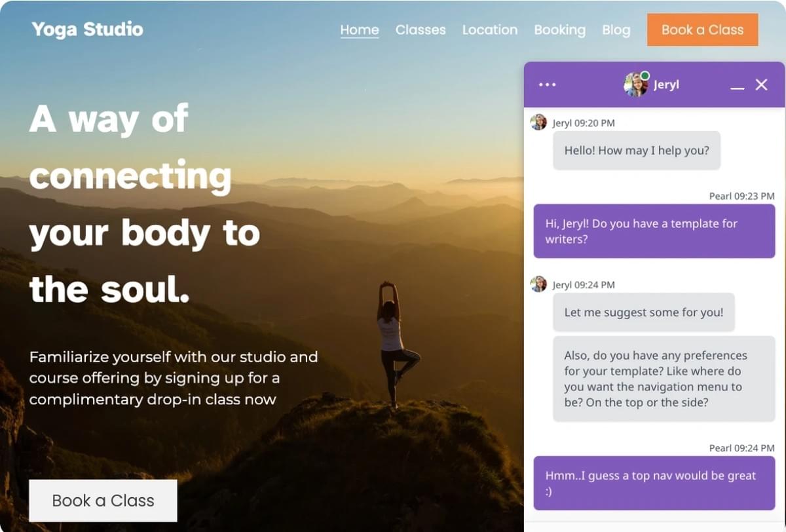Go to the Home nav link
Screen dimensions: 786x532
360,29
